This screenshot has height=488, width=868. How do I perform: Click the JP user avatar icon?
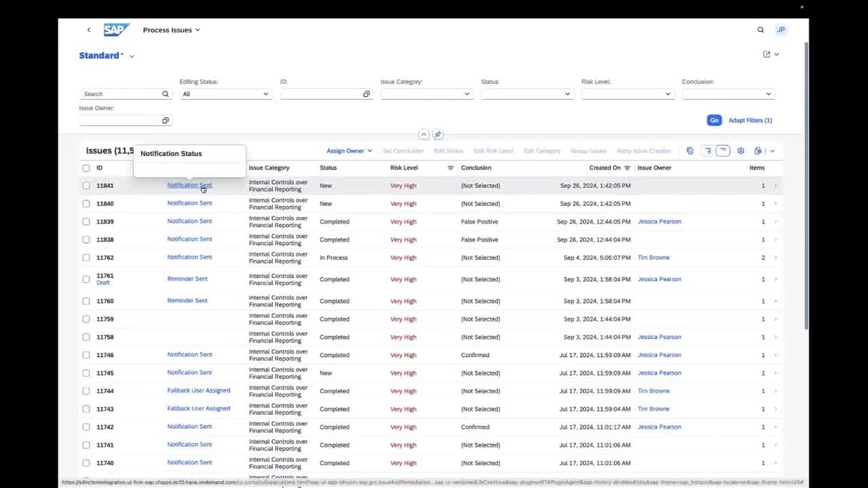781,30
